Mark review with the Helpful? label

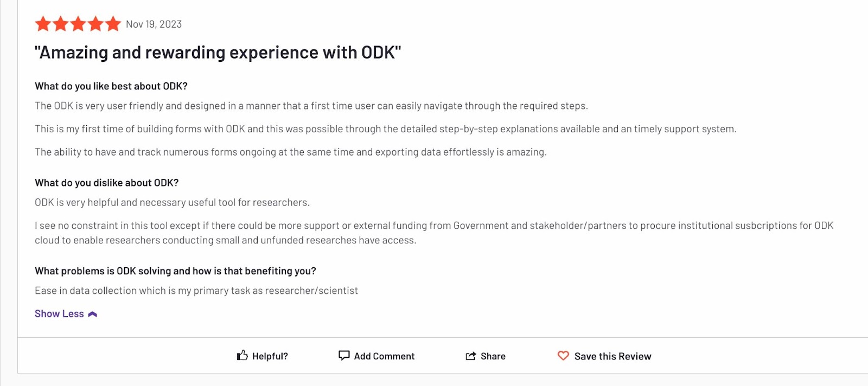click(x=270, y=356)
